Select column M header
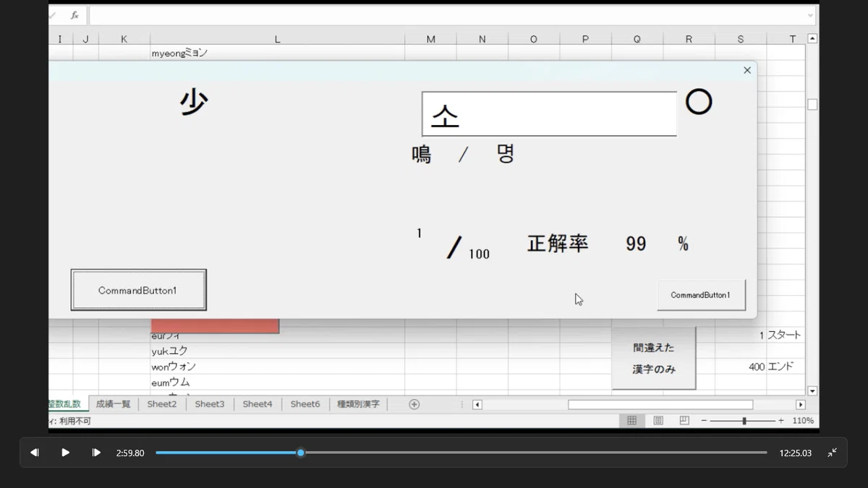The image size is (868, 488). pos(430,39)
